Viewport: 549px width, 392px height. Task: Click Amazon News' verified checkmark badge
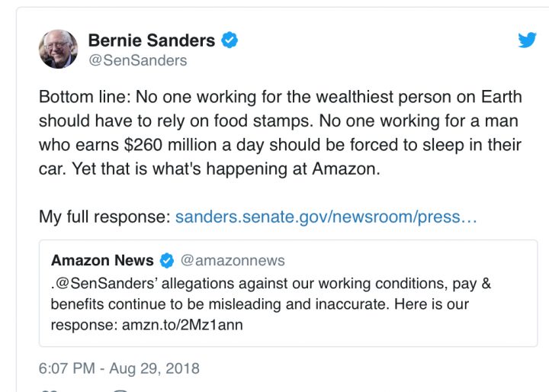pyautogui.click(x=166, y=261)
